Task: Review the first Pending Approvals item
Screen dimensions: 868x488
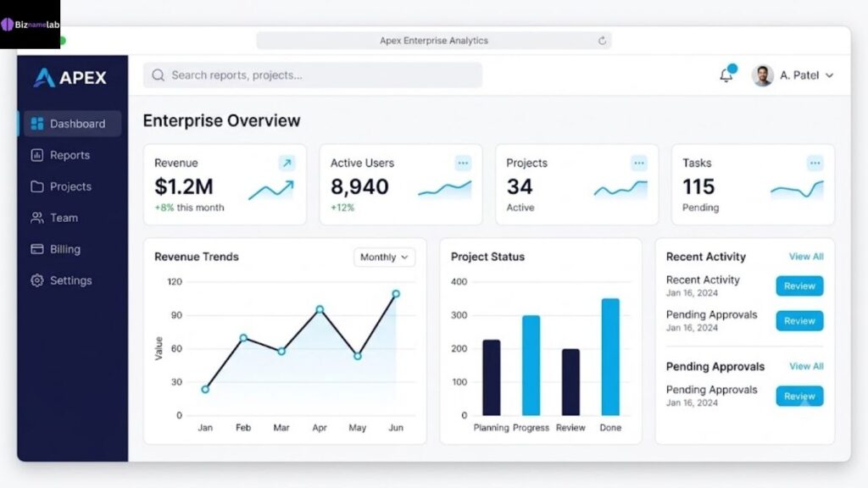Action: click(799, 321)
